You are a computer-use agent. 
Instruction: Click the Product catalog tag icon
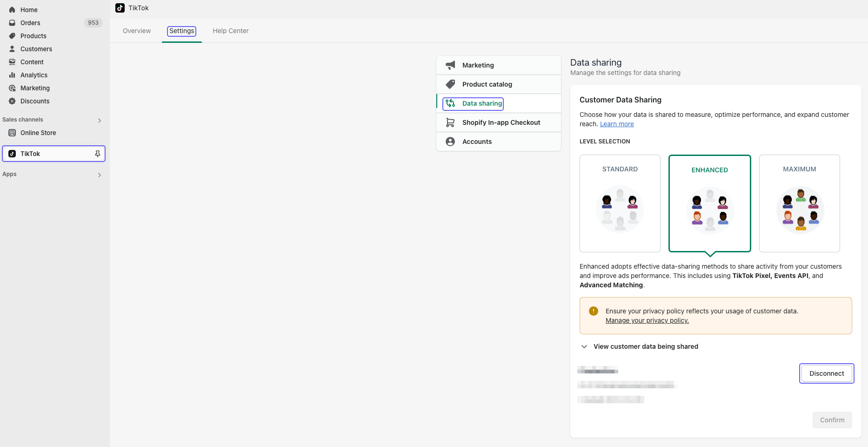[x=450, y=84]
